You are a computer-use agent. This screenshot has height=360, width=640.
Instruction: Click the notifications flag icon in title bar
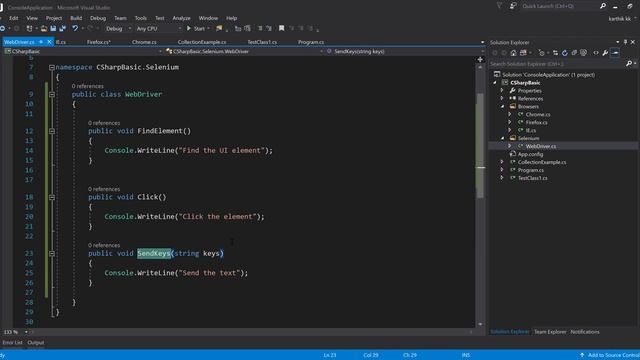(x=499, y=6)
